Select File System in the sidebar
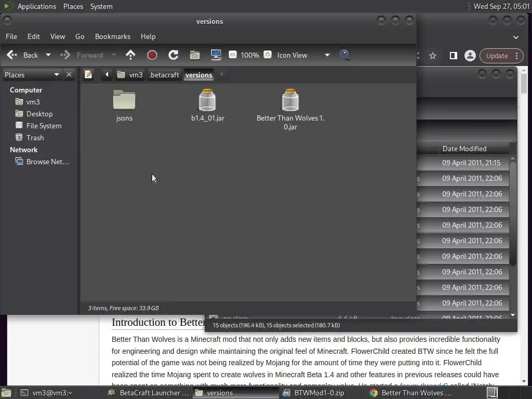Screen dimensions: 532x399 [38, 126]
